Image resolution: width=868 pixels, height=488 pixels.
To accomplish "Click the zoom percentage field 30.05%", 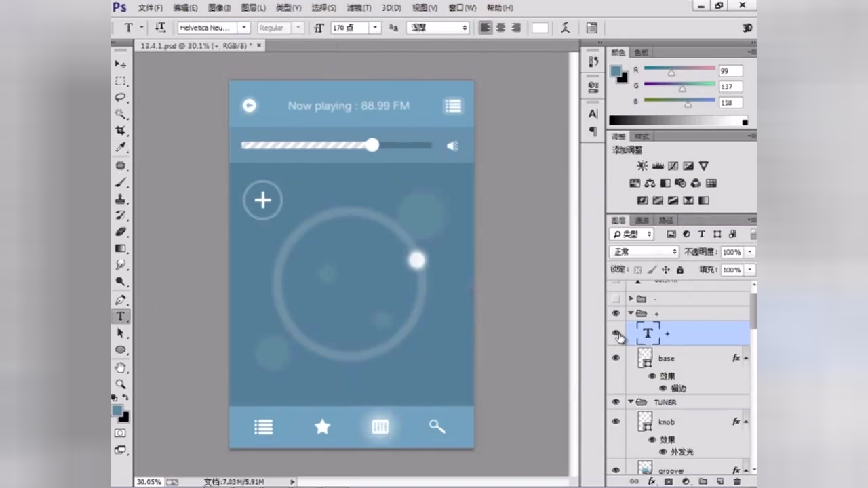I will [x=149, y=482].
